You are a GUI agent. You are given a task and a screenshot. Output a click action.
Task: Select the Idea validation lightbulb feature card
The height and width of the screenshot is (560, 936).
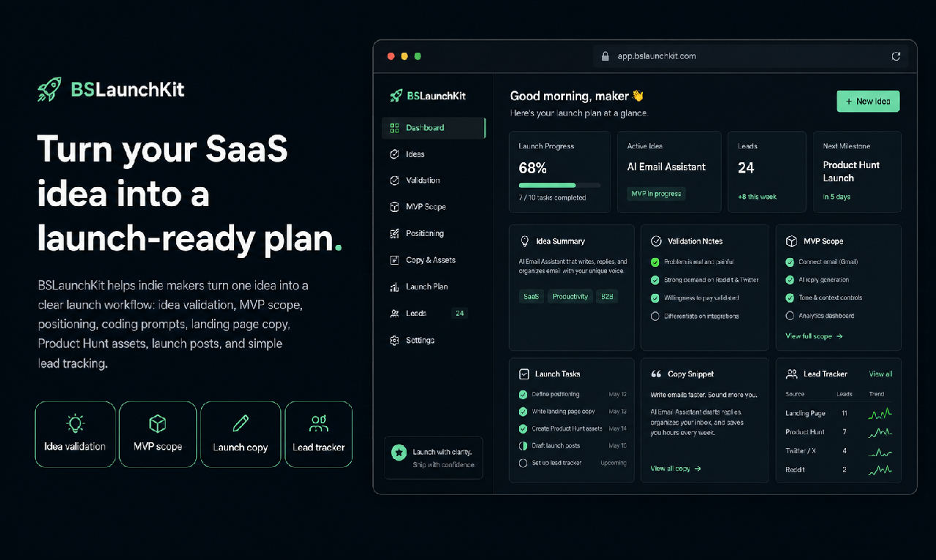pyautogui.click(x=75, y=434)
